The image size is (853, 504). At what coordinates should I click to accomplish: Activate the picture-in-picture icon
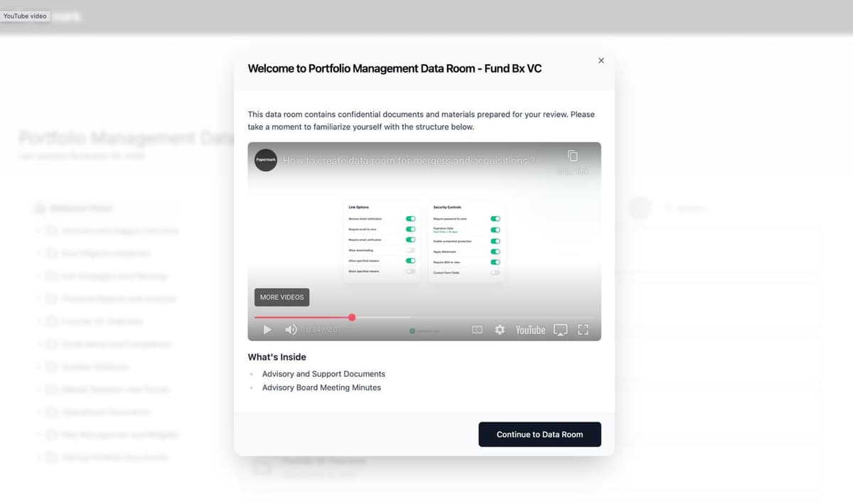tap(561, 330)
